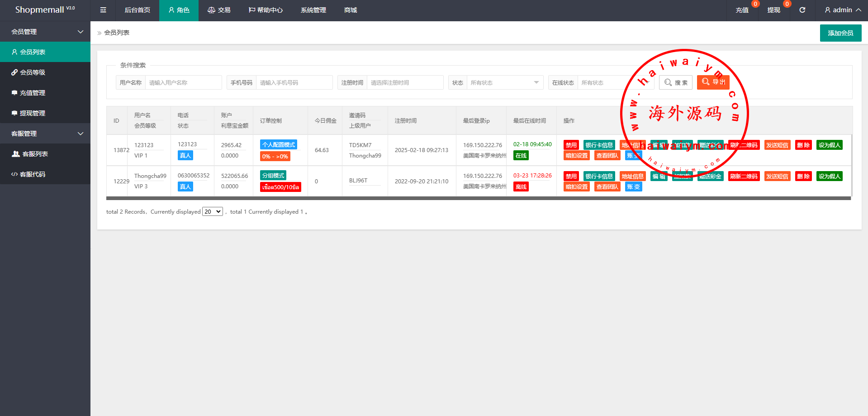Open 会员列表 in the sidebar
The image size is (868, 416).
click(x=45, y=52)
